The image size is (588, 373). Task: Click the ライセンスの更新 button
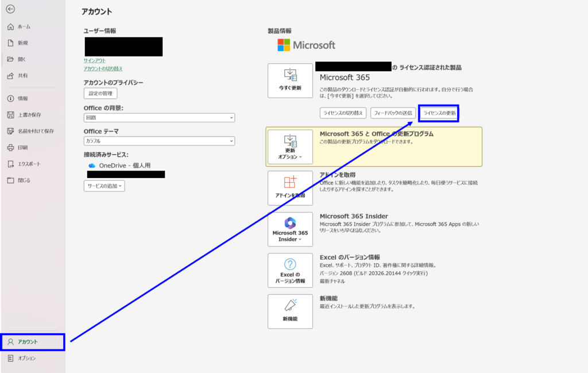tap(439, 113)
